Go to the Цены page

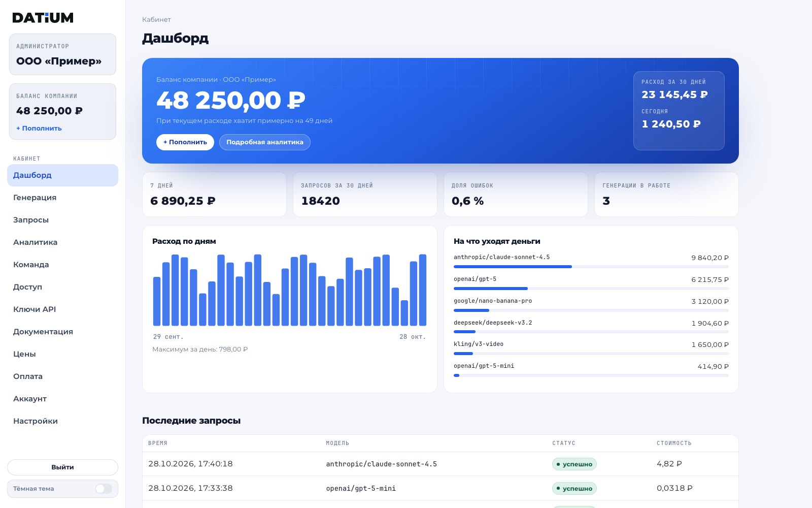click(62, 354)
